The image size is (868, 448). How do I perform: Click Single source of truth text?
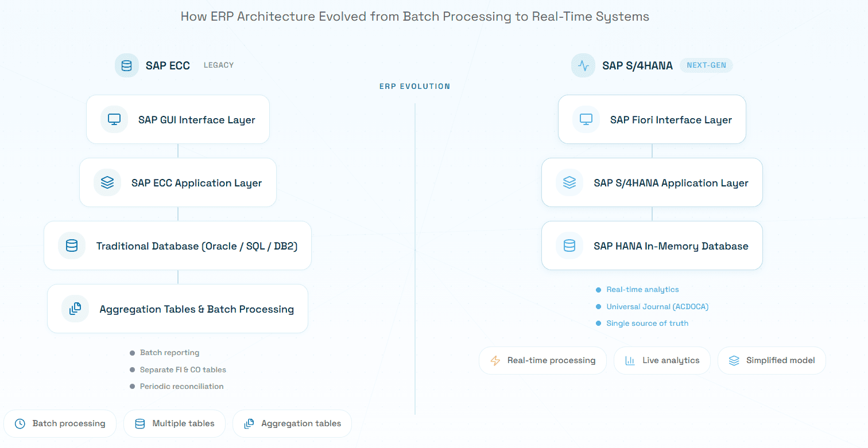coord(648,324)
